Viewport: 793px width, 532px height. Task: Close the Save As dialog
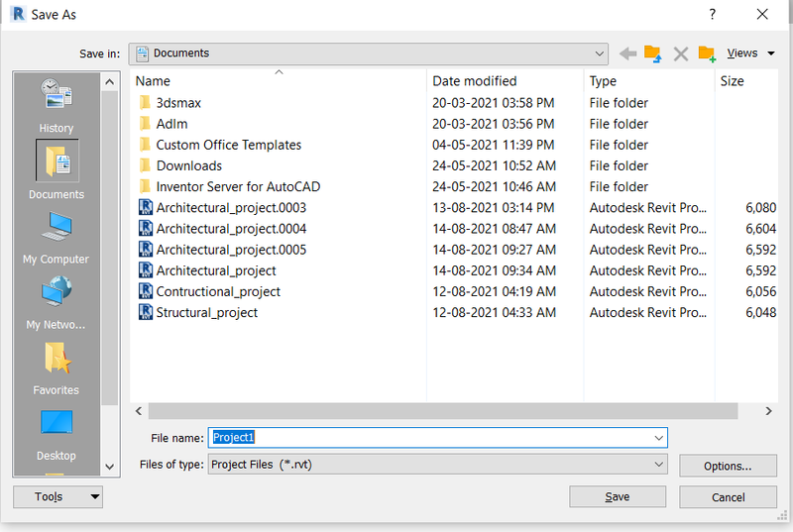point(762,14)
